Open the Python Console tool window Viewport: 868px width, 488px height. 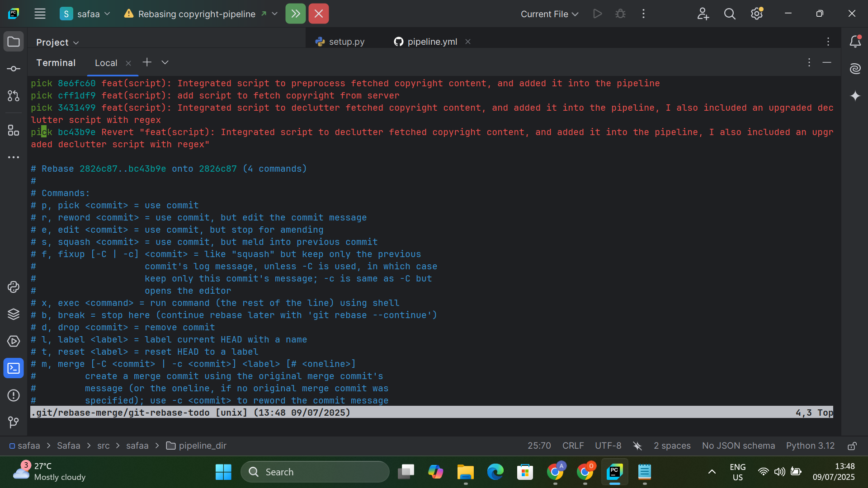tap(14, 287)
